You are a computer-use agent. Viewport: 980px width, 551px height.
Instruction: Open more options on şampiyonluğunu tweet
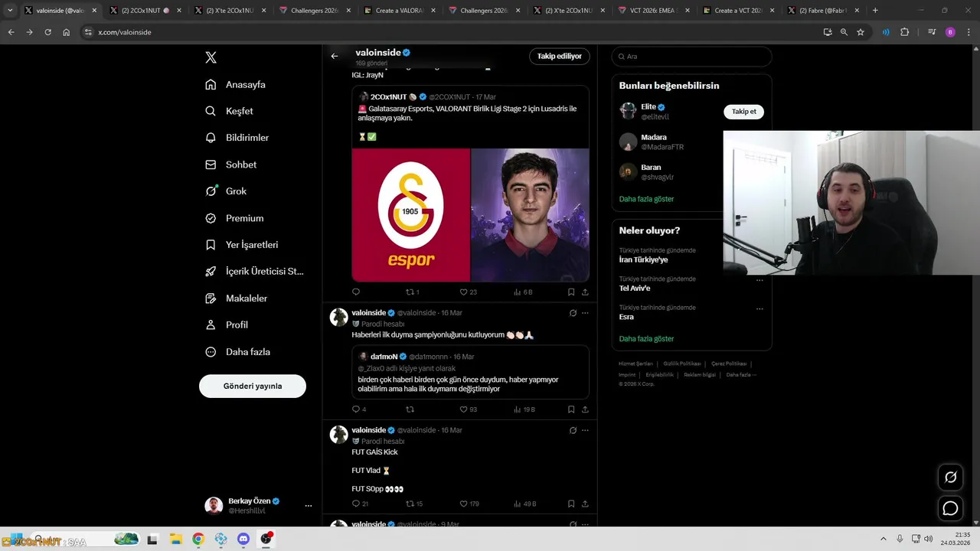pos(585,313)
